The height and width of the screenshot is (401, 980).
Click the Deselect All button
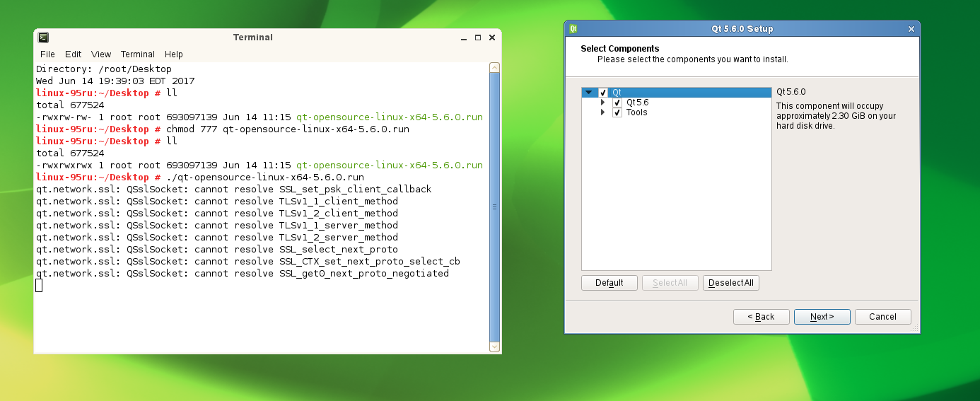731,283
